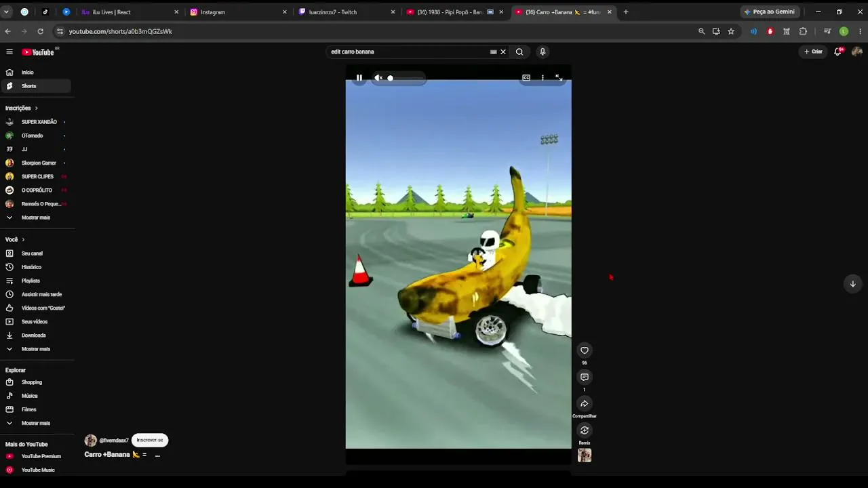
Task: Clear the search box text
Action: [x=503, y=52]
